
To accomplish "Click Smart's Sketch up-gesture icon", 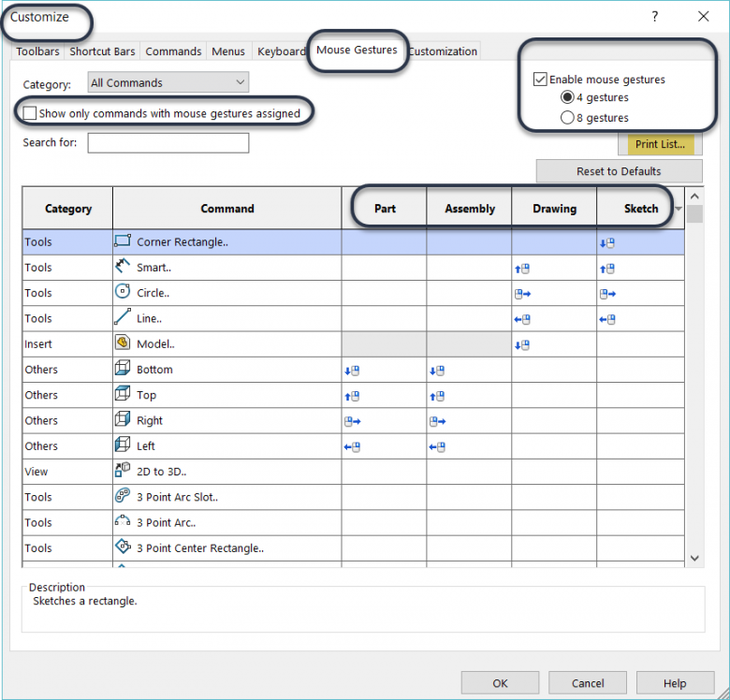I will coord(607,269).
